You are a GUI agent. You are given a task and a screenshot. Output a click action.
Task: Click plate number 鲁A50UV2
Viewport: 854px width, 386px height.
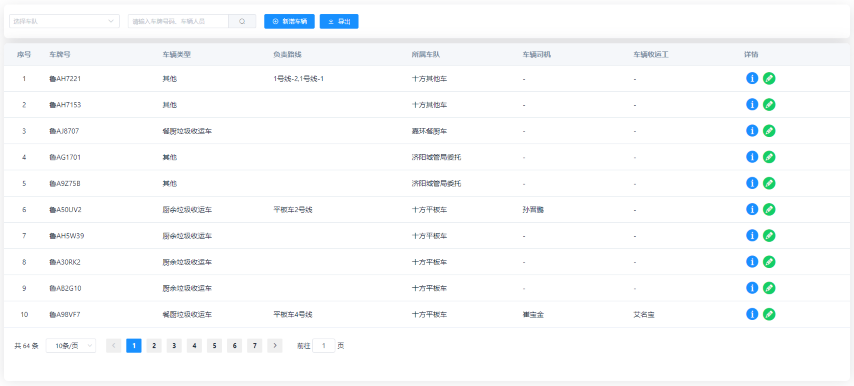(65, 210)
